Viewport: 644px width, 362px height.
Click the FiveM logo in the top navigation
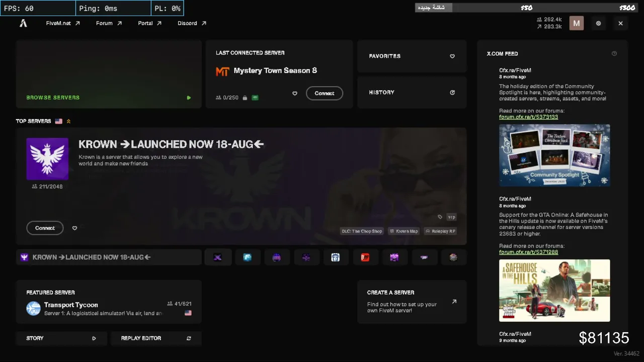pos(23,23)
